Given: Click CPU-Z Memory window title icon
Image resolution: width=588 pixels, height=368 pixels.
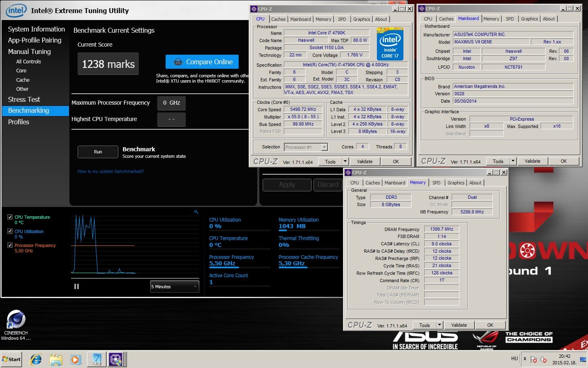Looking at the screenshot, I should [x=348, y=173].
